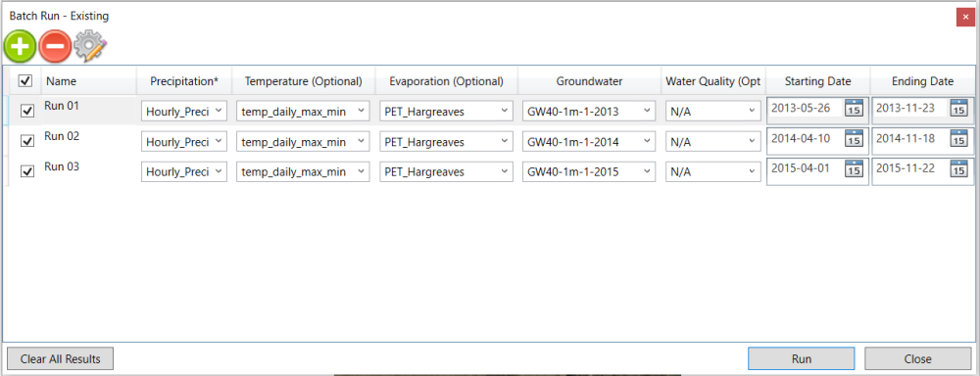Viewport: 980px width, 376px height.
Task: Open Run 02 Evaporation PET_Hargreaves dropdown
Action: point(446,142)
